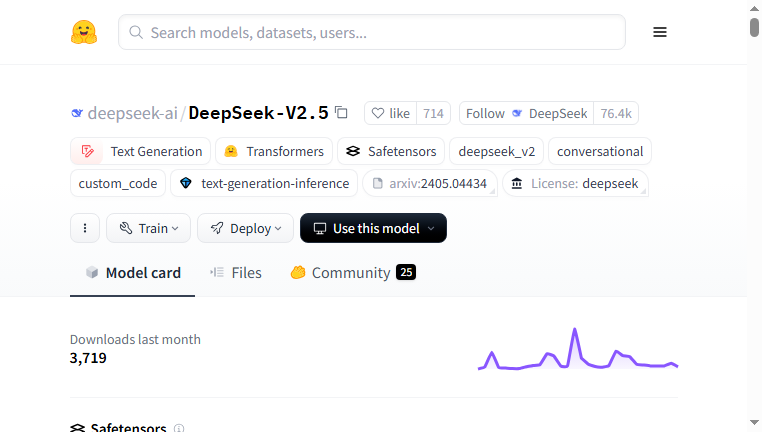View the 714 likes count

[433, 113]
